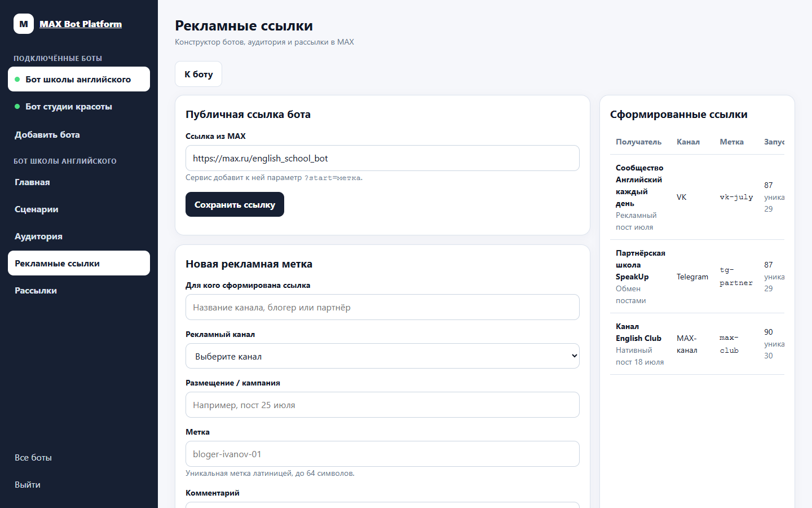Click the К боту button
812x508 pixels.
coord(198,74)
